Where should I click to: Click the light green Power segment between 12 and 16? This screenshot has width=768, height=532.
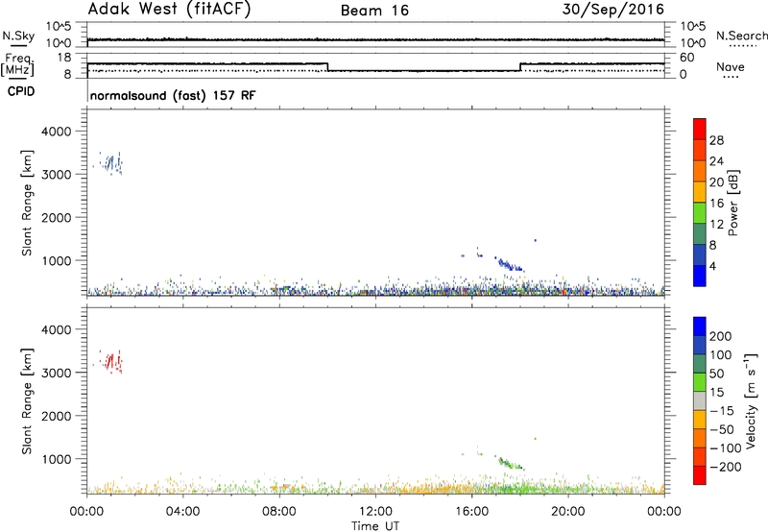click(700, 212)
